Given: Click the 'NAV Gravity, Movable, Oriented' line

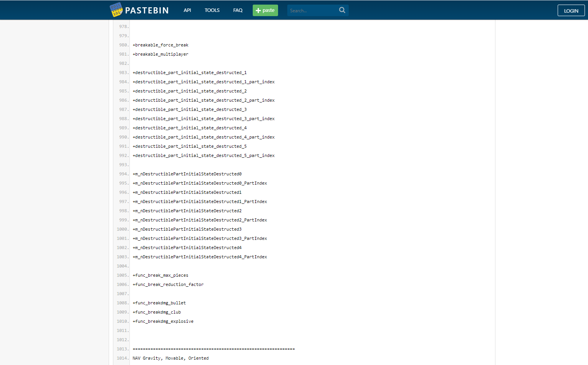Looking at the screenshot, I should 171,358.
